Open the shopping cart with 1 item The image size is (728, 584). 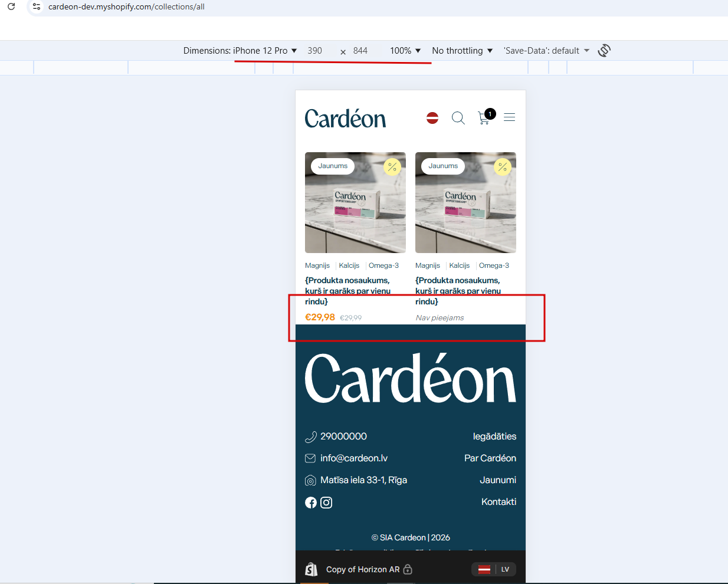point(486,116)
